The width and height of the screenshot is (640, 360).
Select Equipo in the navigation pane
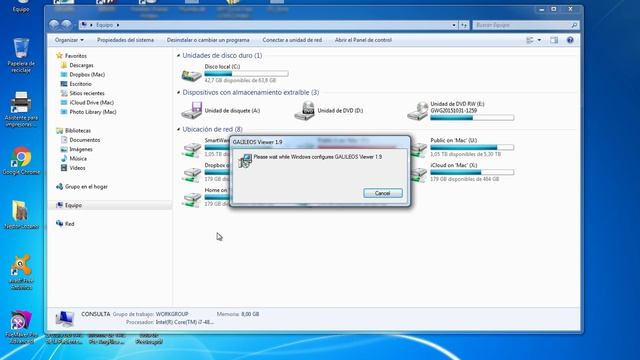pyautogui.click(x=73, y=205)
